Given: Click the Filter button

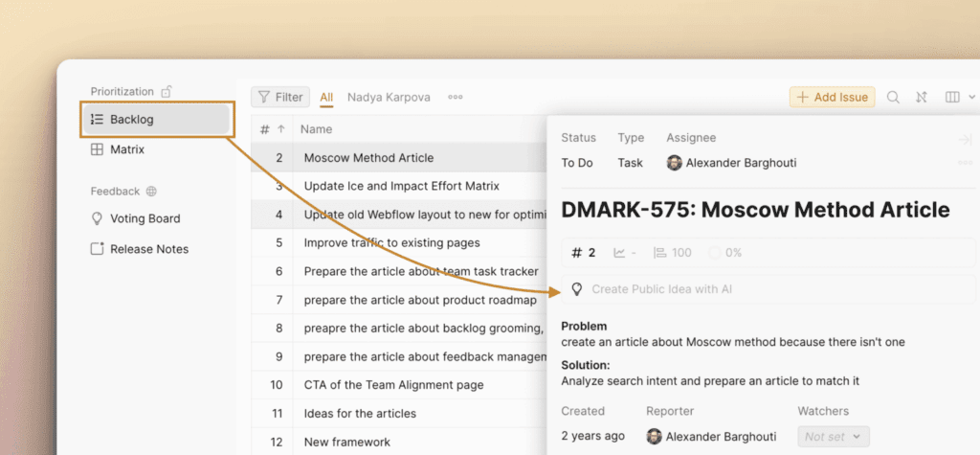Looking at the screenshot, I should (x=280, y=97).
